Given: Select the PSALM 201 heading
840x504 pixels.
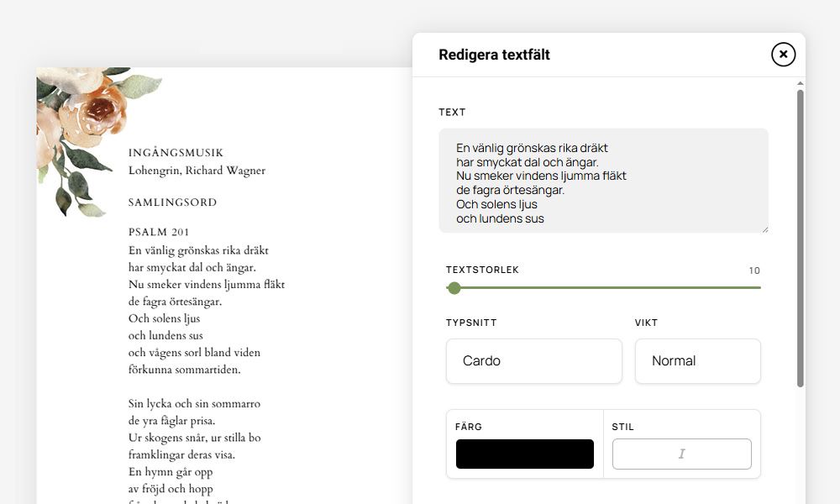Looking at the screenshot, I should (x=159, y=232).
